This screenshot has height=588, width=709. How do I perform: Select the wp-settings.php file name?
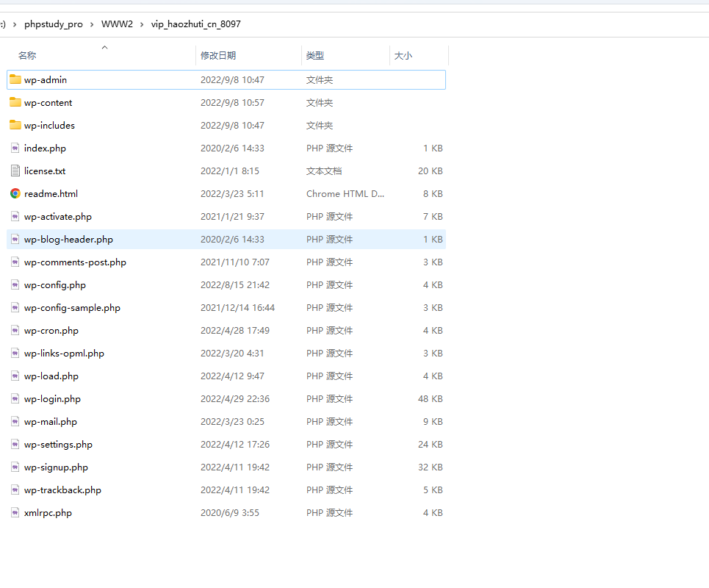click(58, 445)
